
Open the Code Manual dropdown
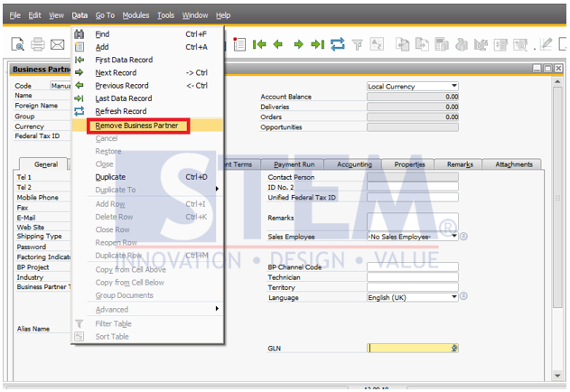(61, 86)
